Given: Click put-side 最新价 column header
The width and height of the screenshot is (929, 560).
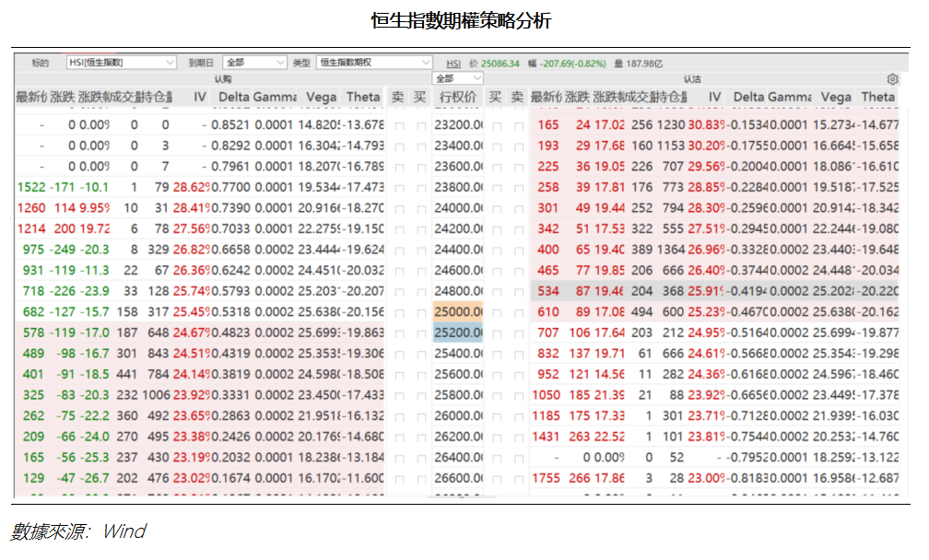Looking at the screenshot, I should (x=546, y=97).
